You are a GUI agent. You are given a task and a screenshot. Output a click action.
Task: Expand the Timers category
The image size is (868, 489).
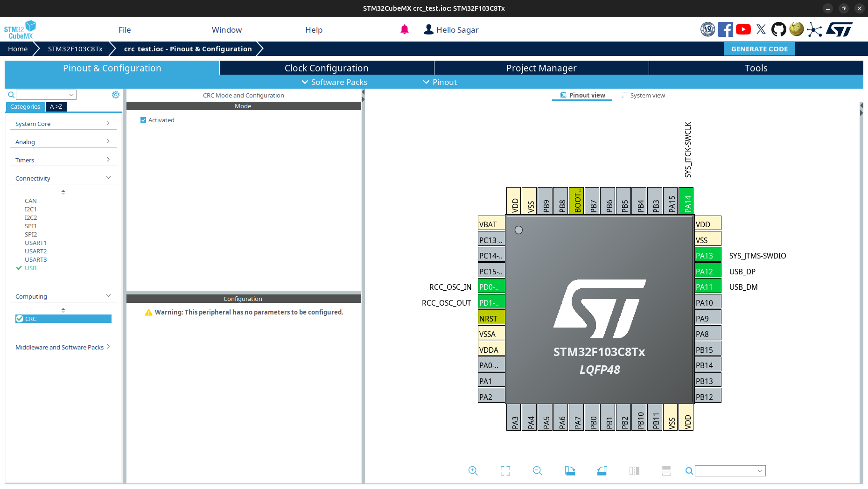tap(63, 160)
